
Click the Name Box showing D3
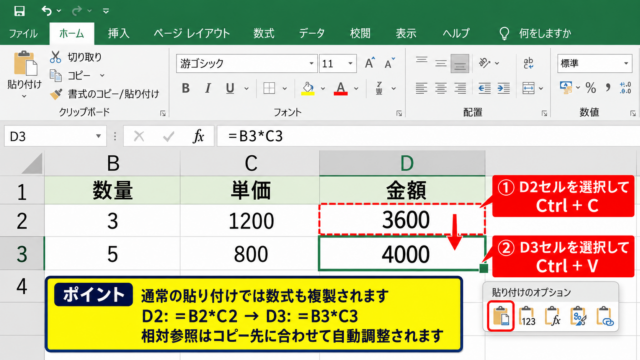click(x=55, y=136)
